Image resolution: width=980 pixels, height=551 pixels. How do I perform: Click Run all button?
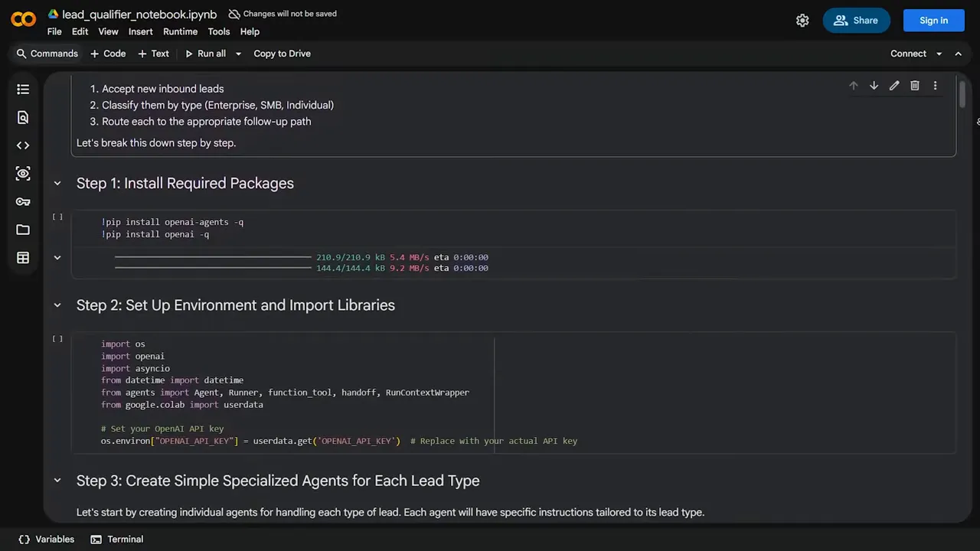point(205,54)
